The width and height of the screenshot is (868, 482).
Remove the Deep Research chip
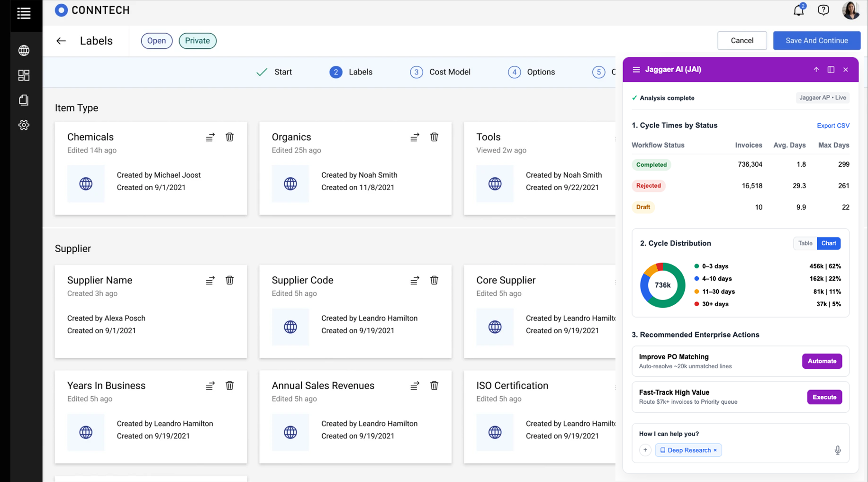coord(715,450)
